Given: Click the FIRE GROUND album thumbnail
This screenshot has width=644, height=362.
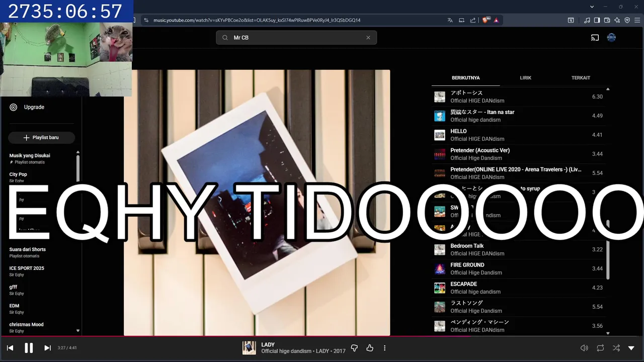Looking at the screenshot, I should tap(440, 268).
